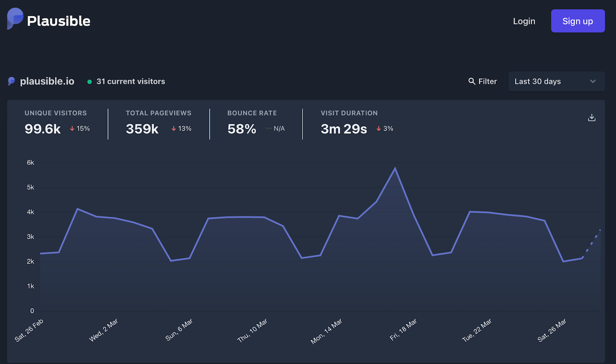Click the Sun, 6 Mar axis label
Image resolution: width=616 pixels, height=364 pixels.
tap(179, 330)
